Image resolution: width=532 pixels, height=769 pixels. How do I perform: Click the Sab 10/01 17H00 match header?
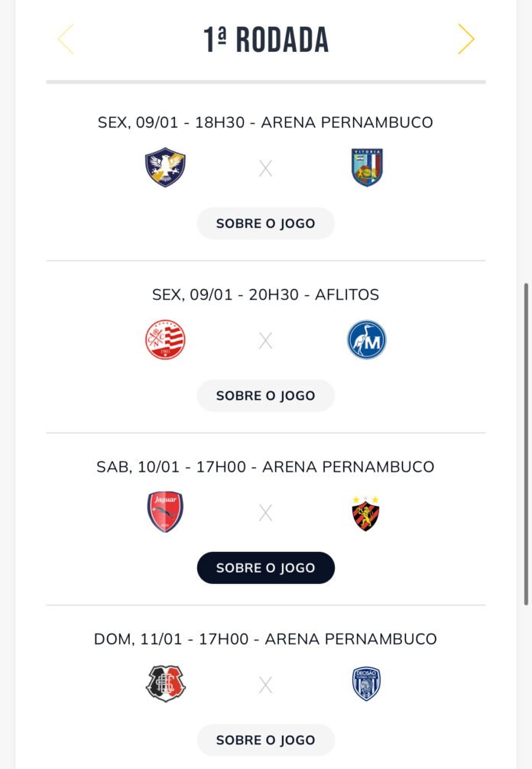pos(265,466)
